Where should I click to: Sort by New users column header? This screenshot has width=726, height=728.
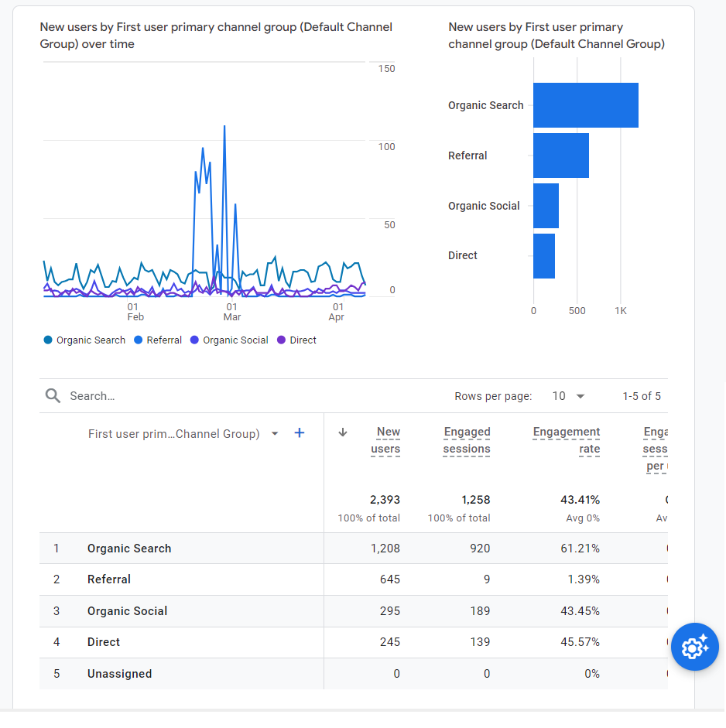click(x=385, y=441)
